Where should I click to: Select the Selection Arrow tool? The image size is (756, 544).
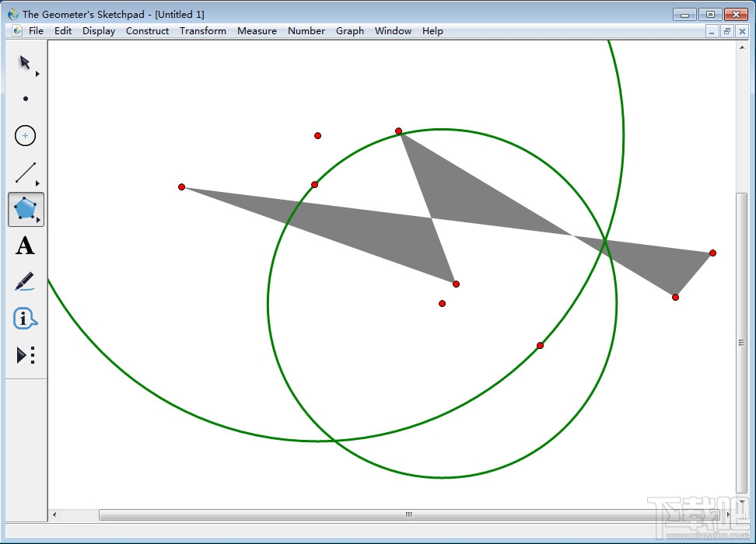point(25,63)
